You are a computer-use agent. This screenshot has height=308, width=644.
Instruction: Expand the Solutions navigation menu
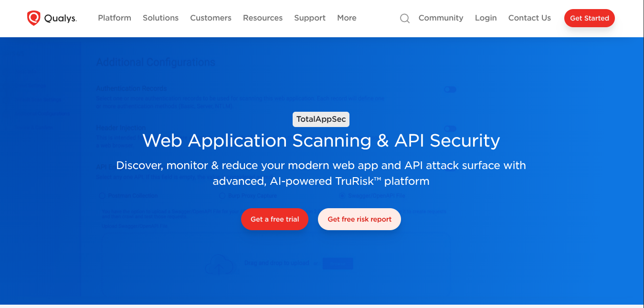[x=160, y=18]
